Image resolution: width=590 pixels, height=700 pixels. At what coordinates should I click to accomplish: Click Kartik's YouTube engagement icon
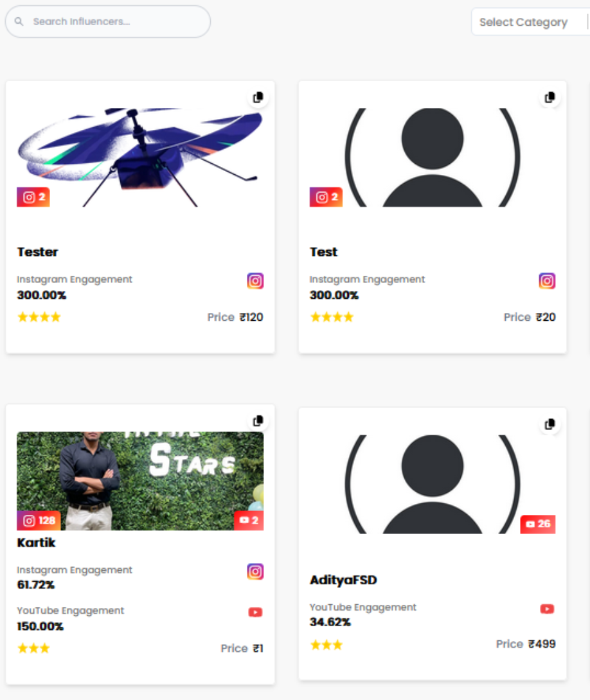[x=255, y=612]
